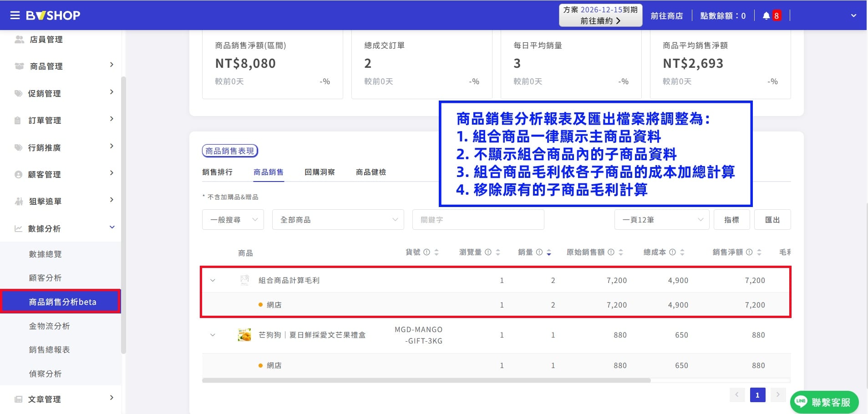Open the 一頁12筆 page size dropdown
Viewport: 868px width, 414px height.
pos(662,220)
